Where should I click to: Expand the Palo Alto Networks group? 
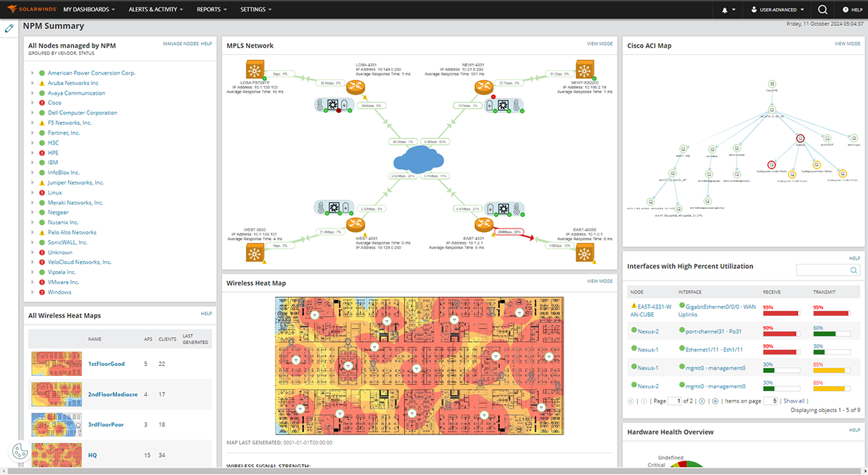click(x=33, y=233)
